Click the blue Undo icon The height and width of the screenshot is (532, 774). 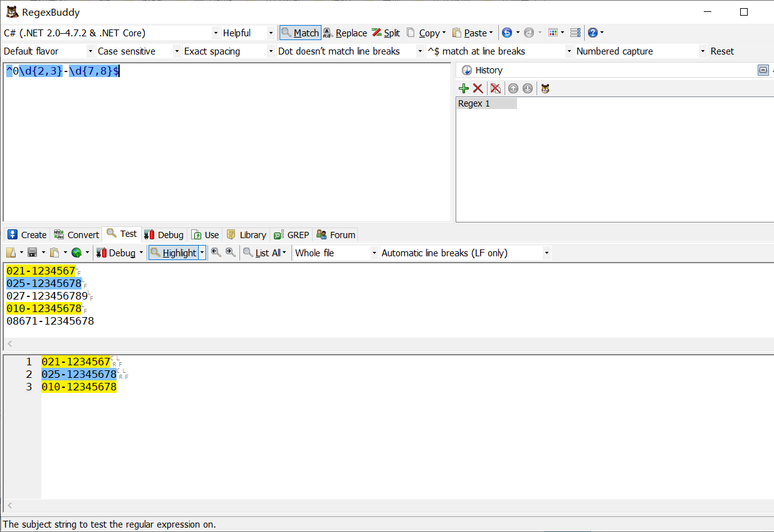(x=507, y=33)
